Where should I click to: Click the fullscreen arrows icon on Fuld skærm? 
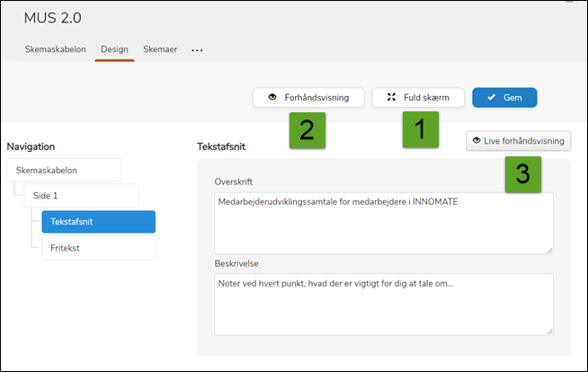coord(391,97)
